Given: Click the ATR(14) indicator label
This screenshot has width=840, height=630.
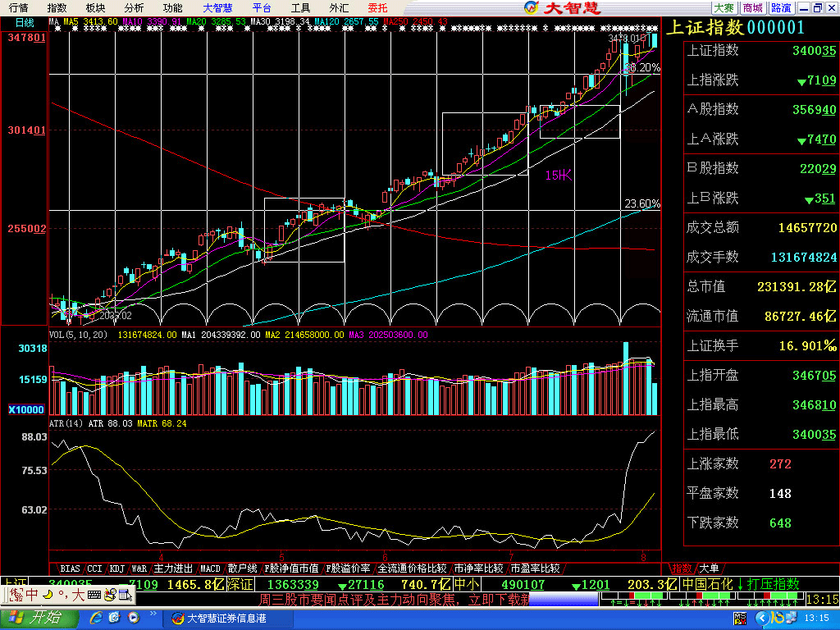Looking at the screenshot, I should click(x=66, y=423).
